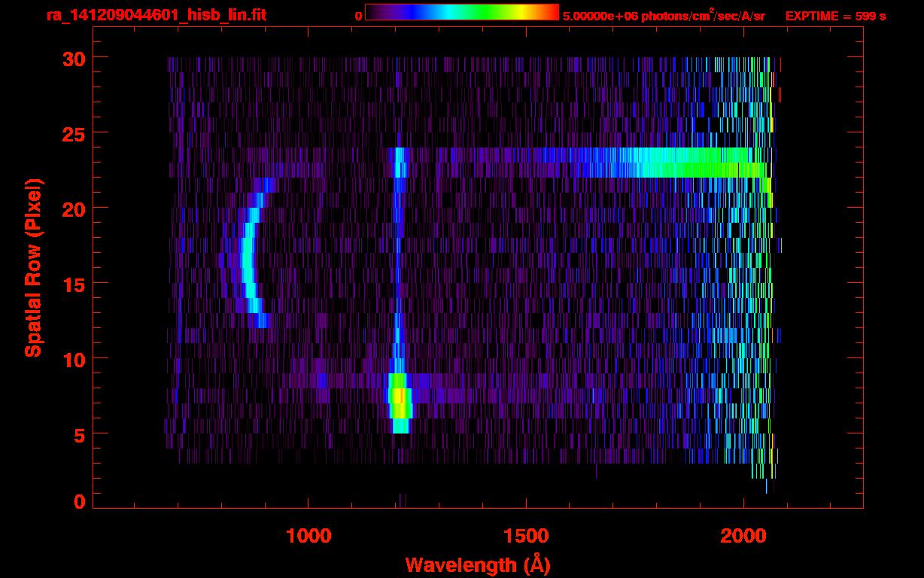This screenshot has height=578, width=924.
Task: Click the rainbow color scale bar
Action: tap(462, 12)
